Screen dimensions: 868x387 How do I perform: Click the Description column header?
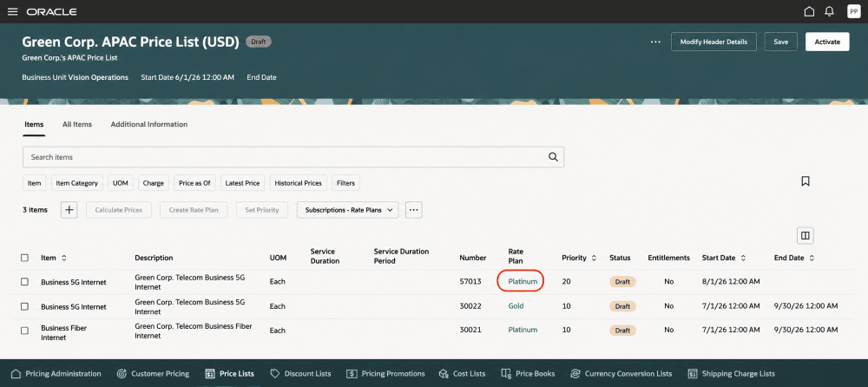click(154, 258)
